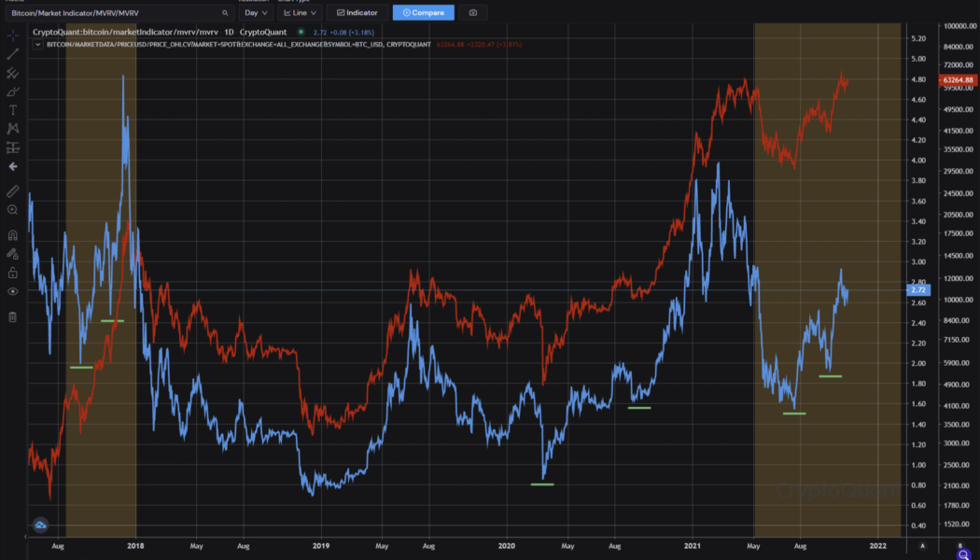Toggle visibility of the MVRV indicator
Screen dimensions: 980x560
click(300, 31)
